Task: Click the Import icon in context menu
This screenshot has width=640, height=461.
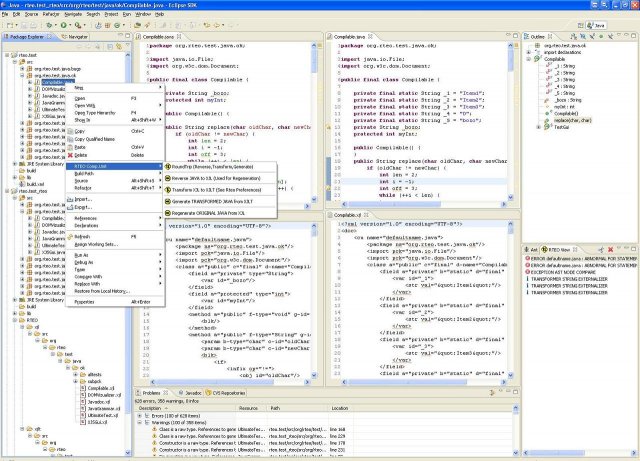Action: point(70,199)
